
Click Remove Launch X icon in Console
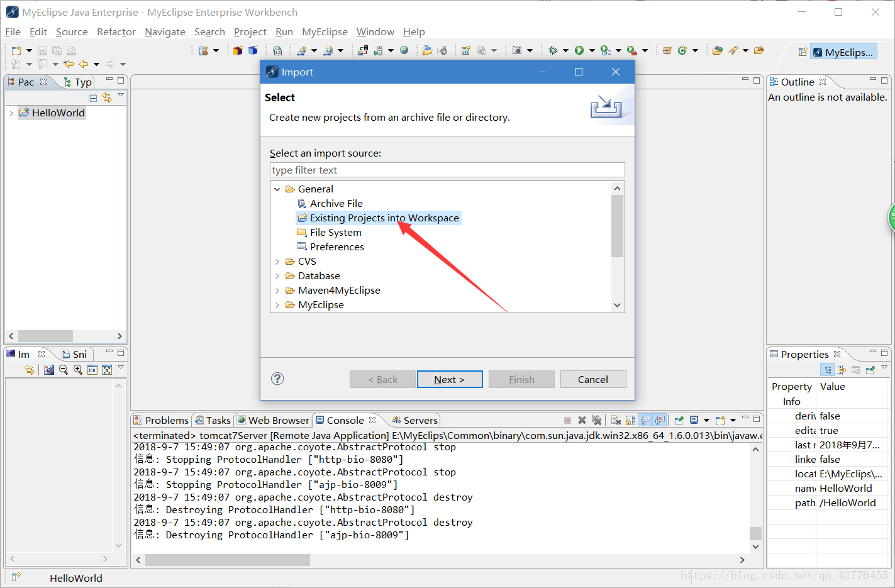coord(582,420)
